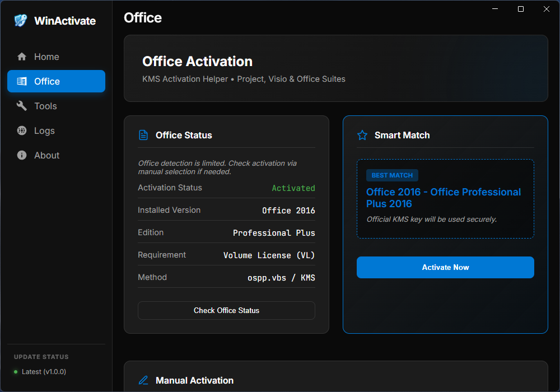Click the Manual Activation pencil icon
The width and height of the screenshot is (560, 392).
[143, 380]
